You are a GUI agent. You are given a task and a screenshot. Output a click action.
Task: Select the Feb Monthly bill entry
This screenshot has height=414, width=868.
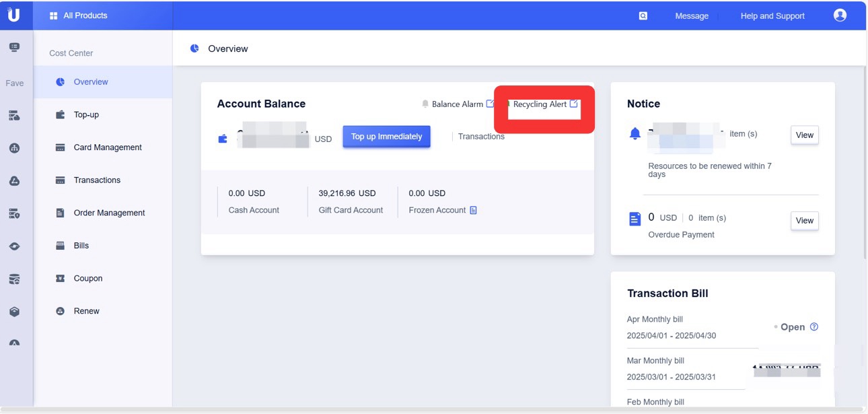click(x=655, y=402)
